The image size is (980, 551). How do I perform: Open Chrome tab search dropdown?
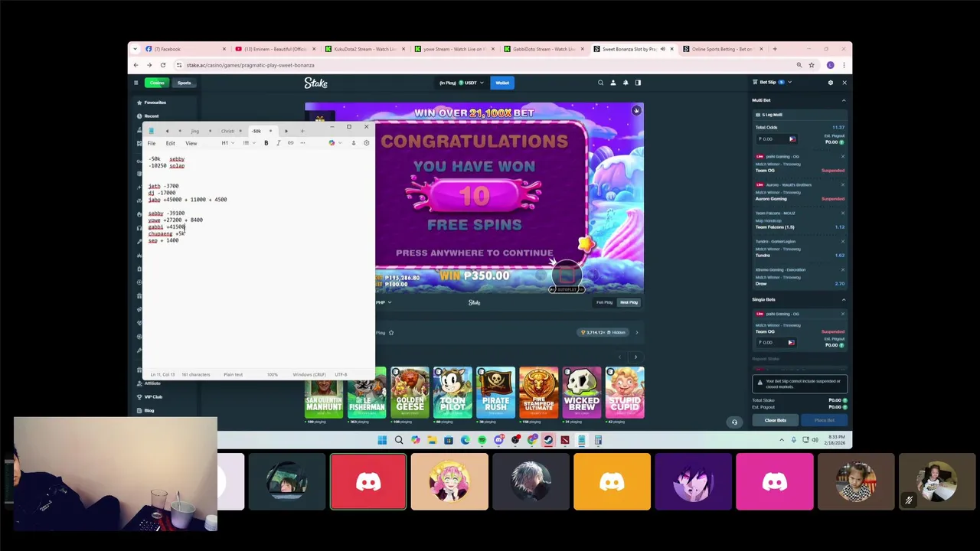point(135,49)
